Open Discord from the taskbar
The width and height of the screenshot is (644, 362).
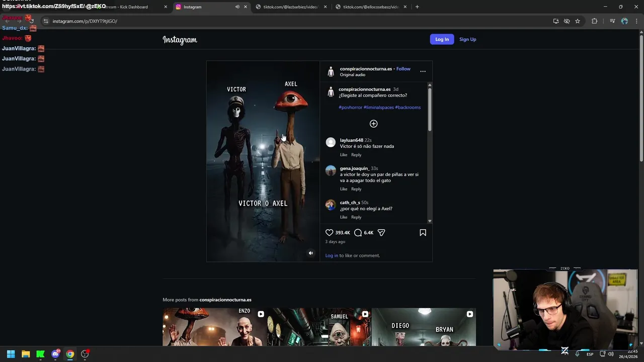(55, 354)
